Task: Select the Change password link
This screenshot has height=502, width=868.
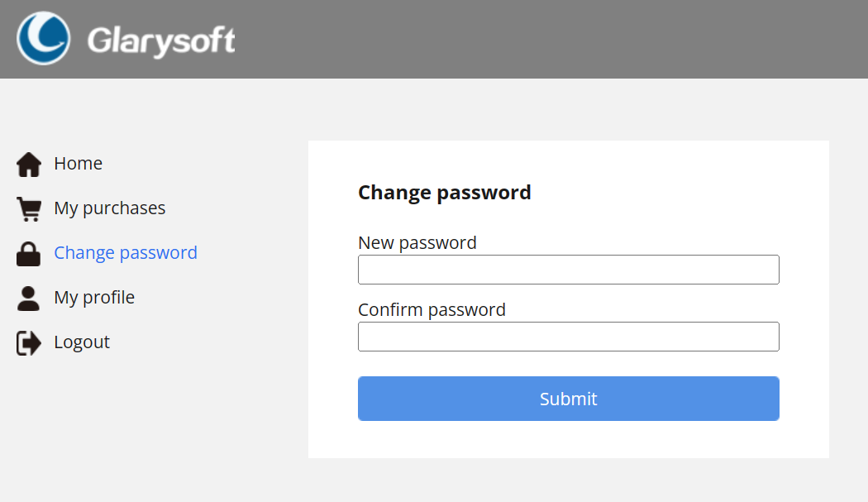Action: point(125,252)
